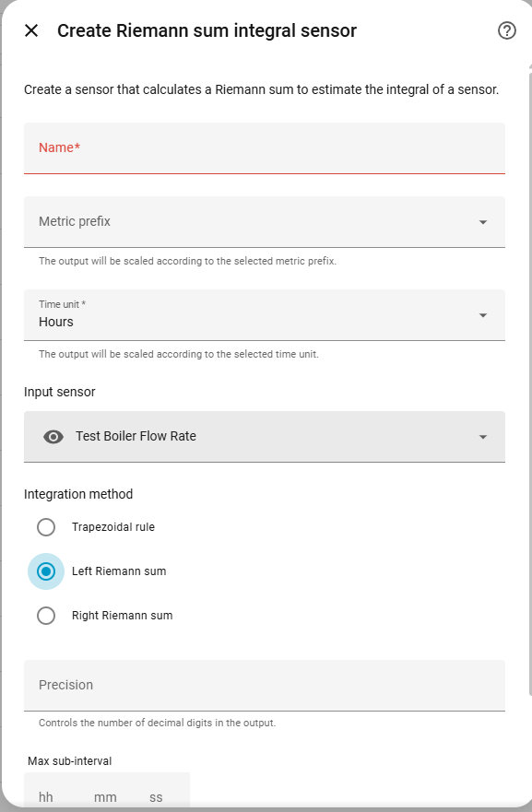Open the Time unit Hours dropdown
The height and width of the screenshot is (812, 532).
(265, 315)
